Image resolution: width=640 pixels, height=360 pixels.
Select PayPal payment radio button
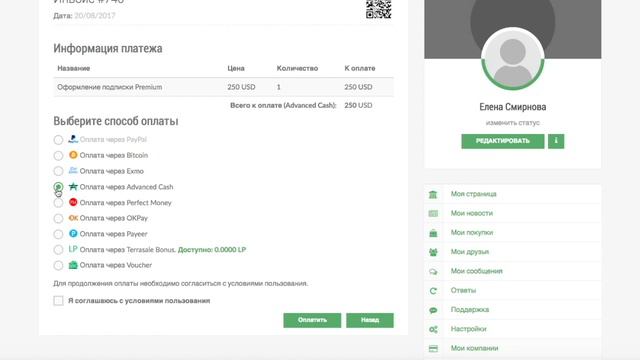pyautogui.click(x=58, y=140)
